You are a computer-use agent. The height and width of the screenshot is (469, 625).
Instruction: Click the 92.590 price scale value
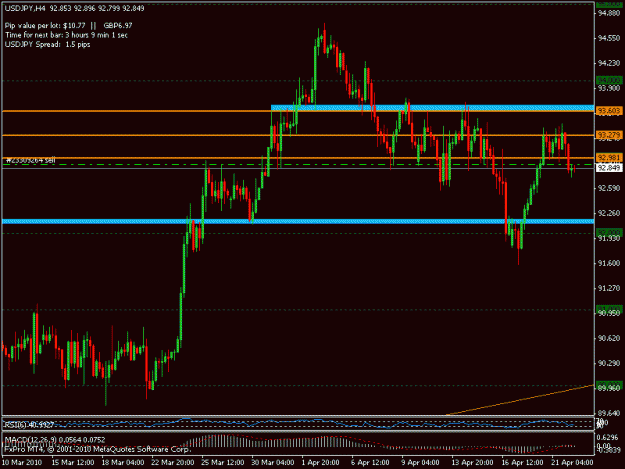(x=609, y=188)
